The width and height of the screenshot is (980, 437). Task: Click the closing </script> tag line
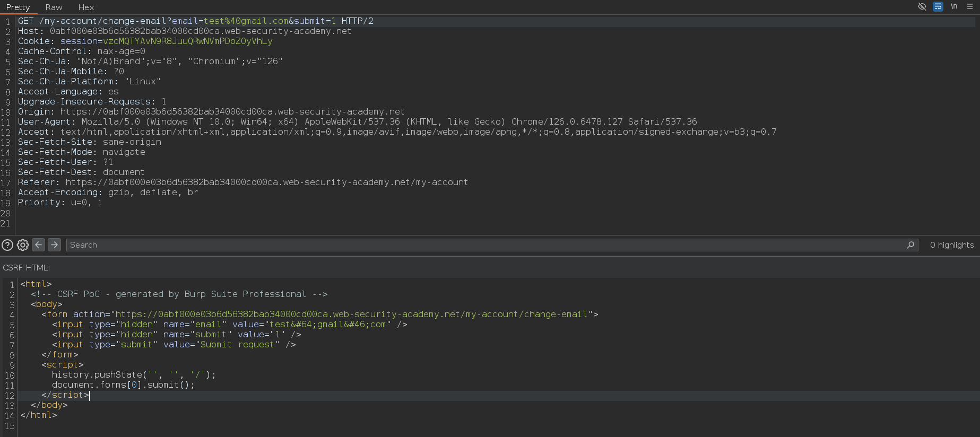click(65, 395)
